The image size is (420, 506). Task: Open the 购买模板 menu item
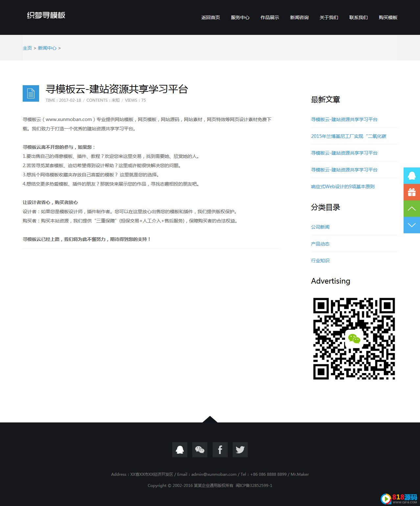(x=388, y=17)
